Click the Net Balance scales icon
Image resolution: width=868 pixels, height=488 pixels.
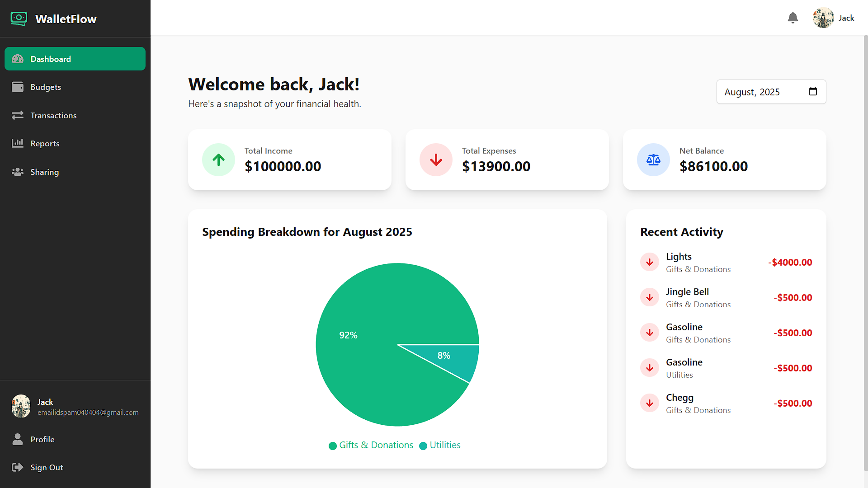click(x=653, y=160)
